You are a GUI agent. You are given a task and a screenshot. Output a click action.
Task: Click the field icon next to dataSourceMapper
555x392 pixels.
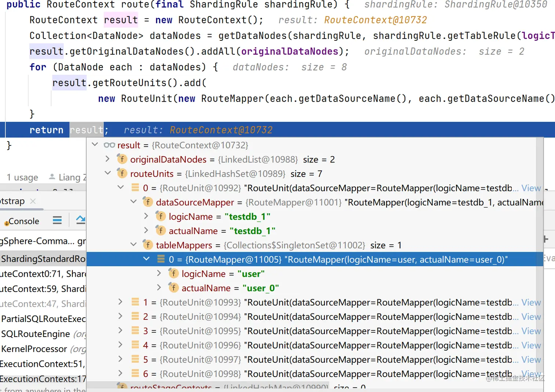(148, 202)
